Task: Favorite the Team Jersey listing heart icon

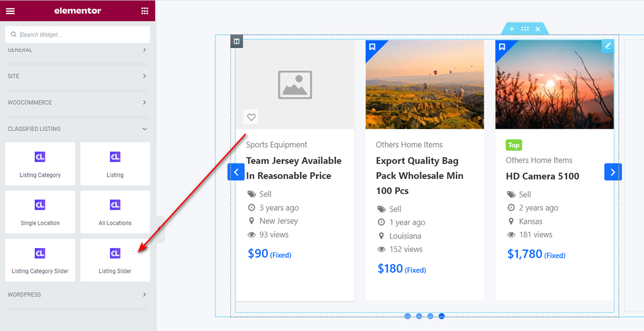Action: (x=251, y=117)
